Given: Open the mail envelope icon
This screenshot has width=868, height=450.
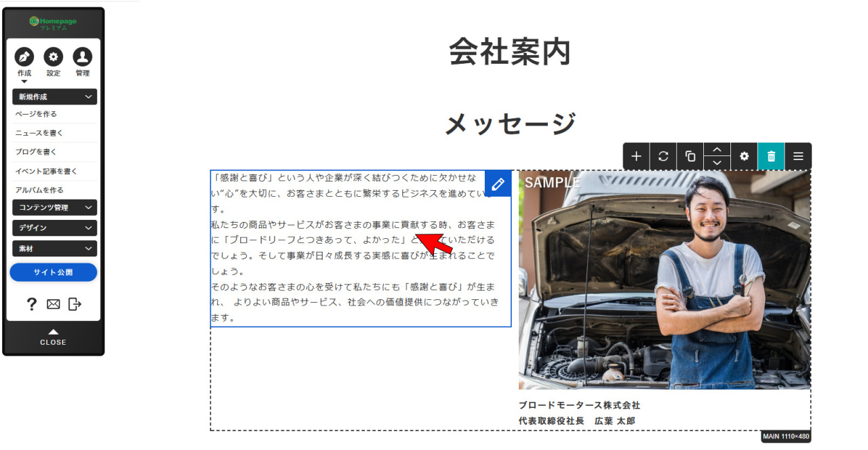Looking at the screenshot, I should click(x=53, y=304).
